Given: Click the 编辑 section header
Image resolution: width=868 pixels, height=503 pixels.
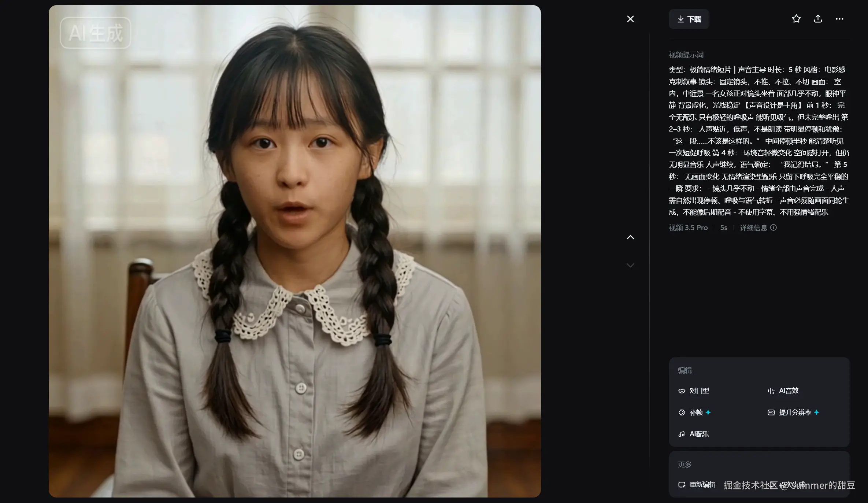Looking at the screenshot, I should point(685,370).
